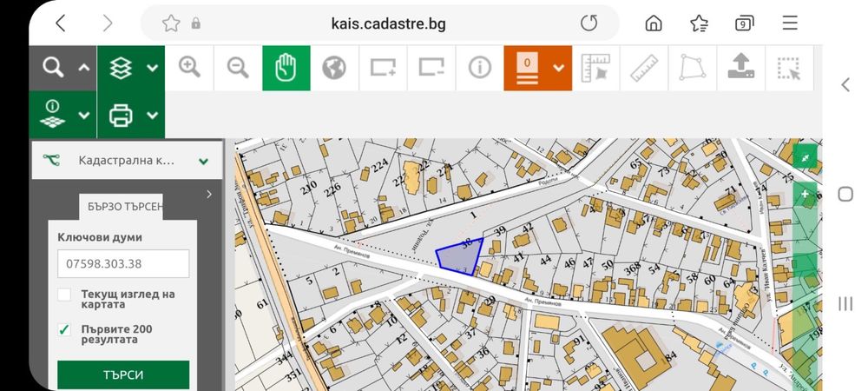The image size is (868, 391).
Task: Activate the information identify tool
Action: click(479, 68)
